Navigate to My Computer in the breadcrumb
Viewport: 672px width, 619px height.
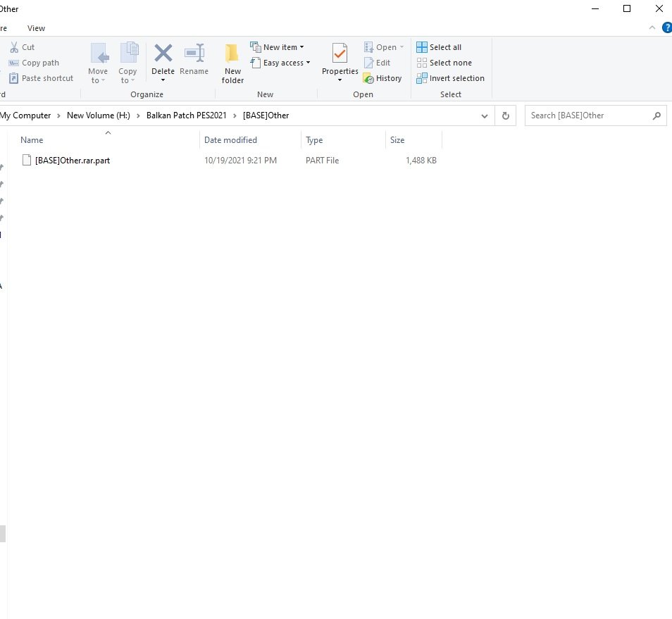tap(25, 115)
